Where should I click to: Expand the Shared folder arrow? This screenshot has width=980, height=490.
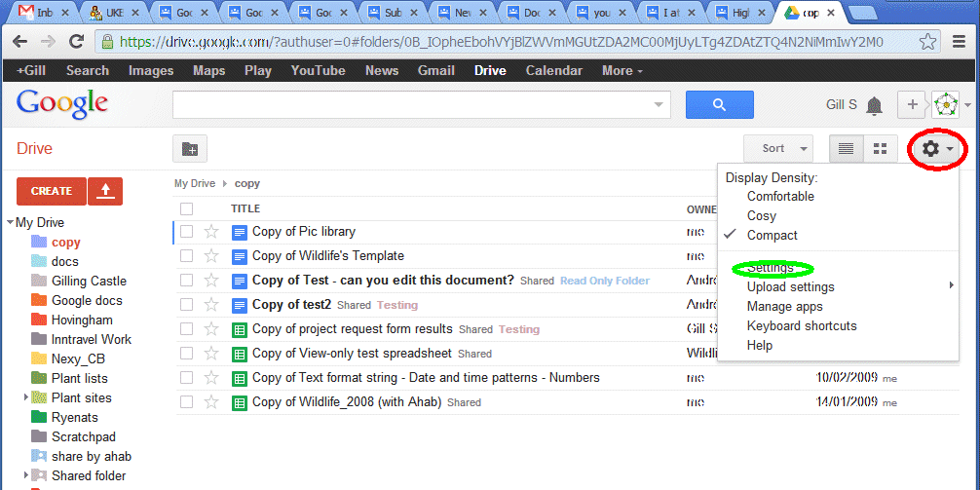[25, 475]
